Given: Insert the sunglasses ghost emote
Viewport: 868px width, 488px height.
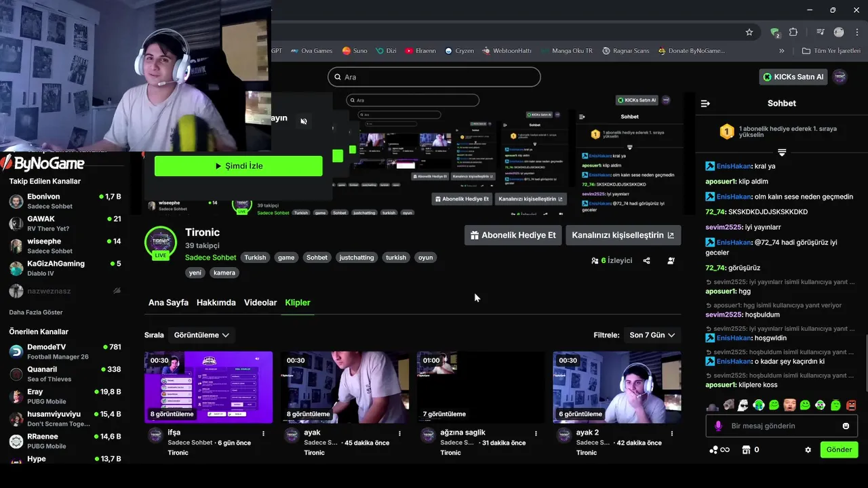Looking at the screenshot, I should click(743, 405).
